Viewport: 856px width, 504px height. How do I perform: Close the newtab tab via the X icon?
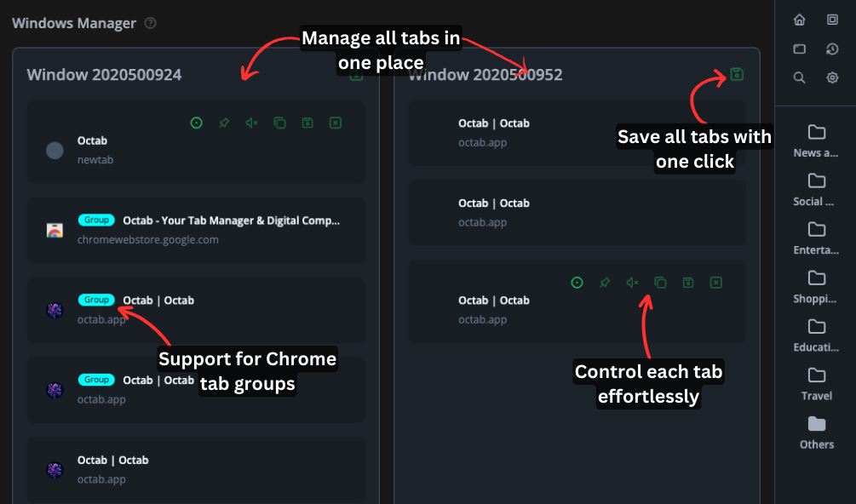click(x=335, y=123)
